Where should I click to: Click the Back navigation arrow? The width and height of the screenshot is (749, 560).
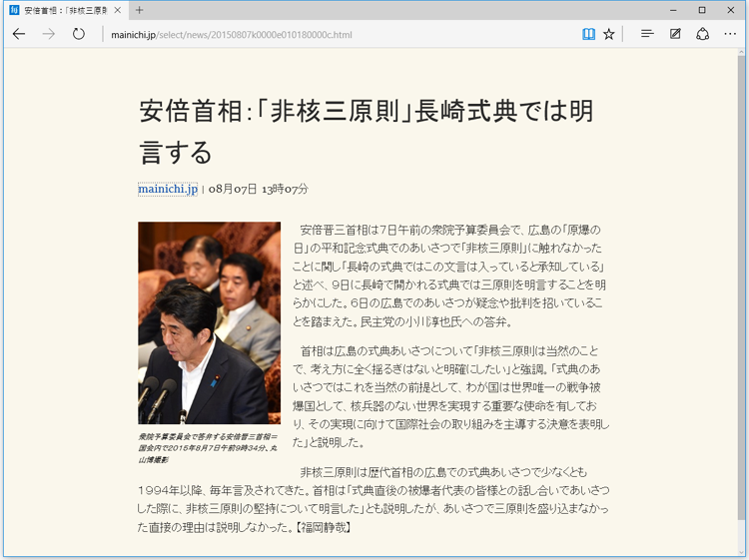19,34
